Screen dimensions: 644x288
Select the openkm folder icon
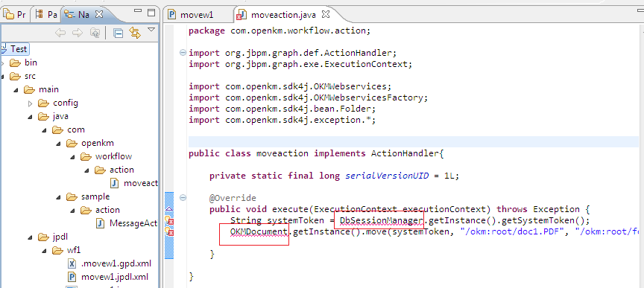[x=72, y=143]
